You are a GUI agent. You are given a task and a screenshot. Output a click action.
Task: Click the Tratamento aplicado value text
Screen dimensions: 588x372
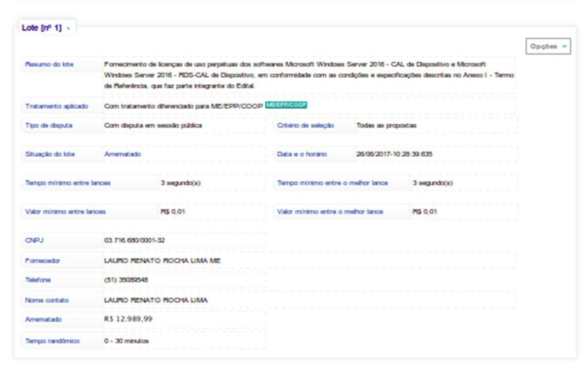click(x=183, y=106)
